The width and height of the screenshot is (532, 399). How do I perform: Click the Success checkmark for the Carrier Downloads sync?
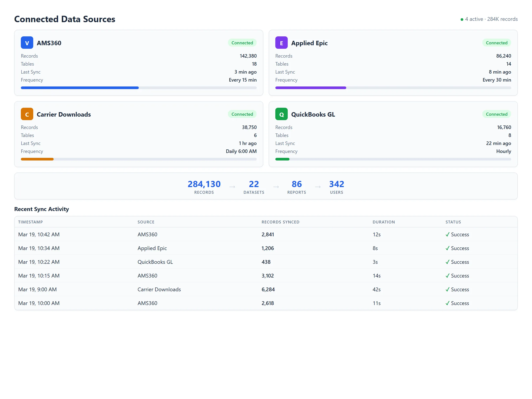[448, 289]
